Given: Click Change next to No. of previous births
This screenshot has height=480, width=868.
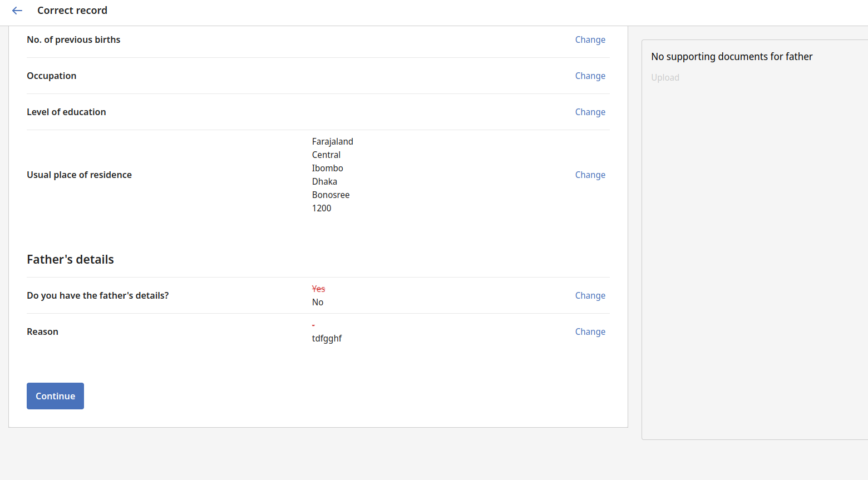Looking at the screenshot, I should [590, 39].
